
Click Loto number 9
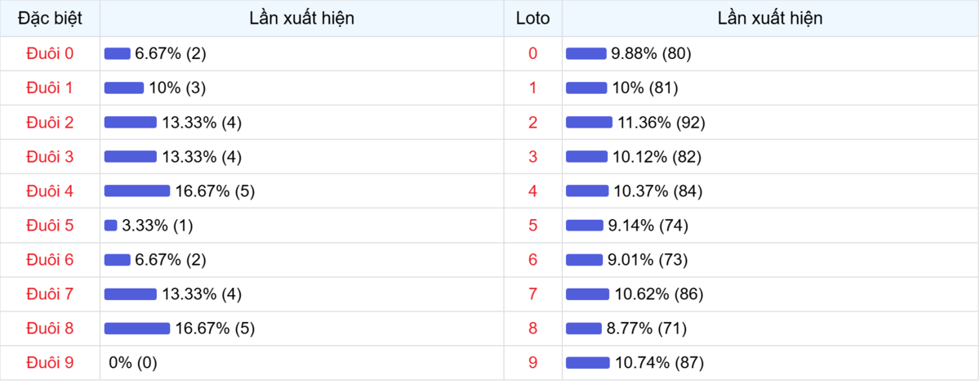tap(533, 363)
